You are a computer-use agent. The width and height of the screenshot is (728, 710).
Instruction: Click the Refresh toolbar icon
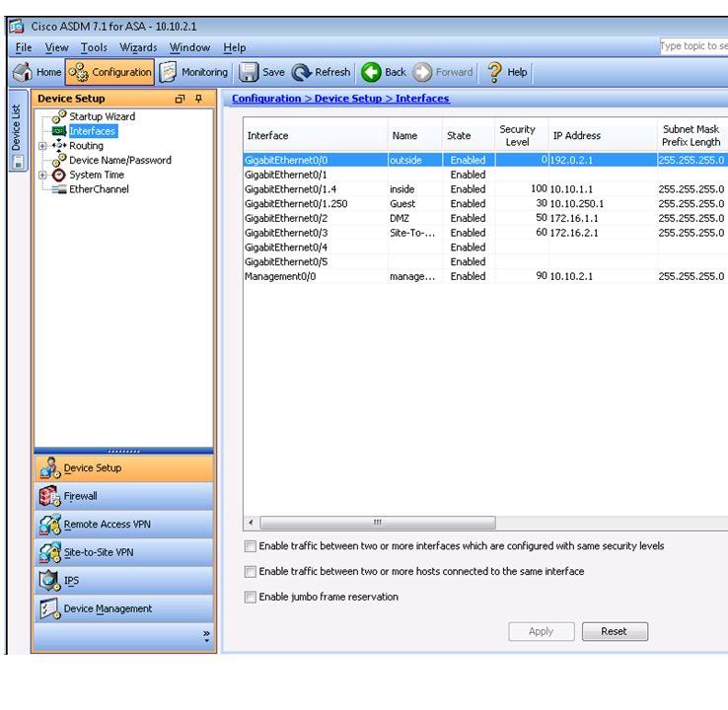(303, 72)
